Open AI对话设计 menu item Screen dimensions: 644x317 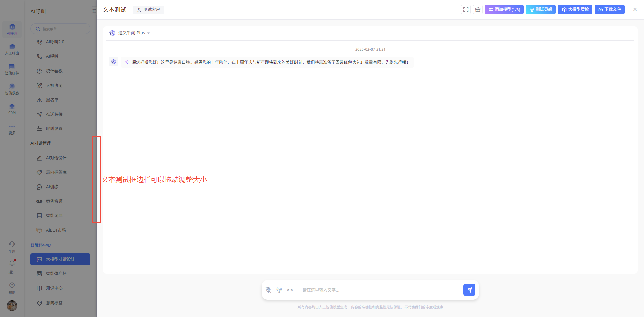click(x=60, y=158)
